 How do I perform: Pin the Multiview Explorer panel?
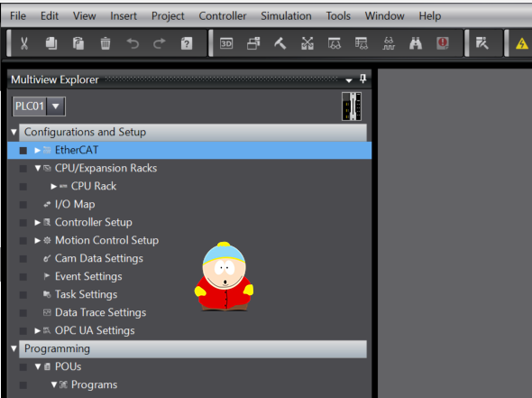pyautogui.click(x=363, y=79)
